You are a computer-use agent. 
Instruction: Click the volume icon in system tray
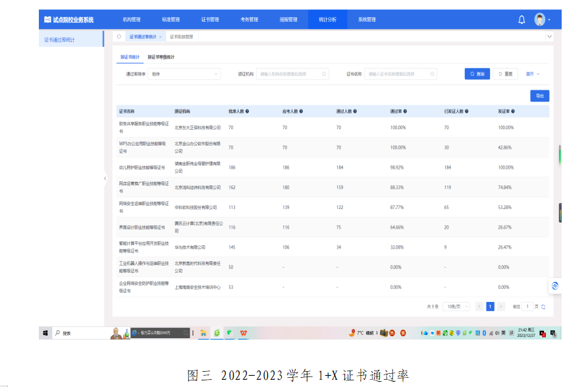[497, 333]
